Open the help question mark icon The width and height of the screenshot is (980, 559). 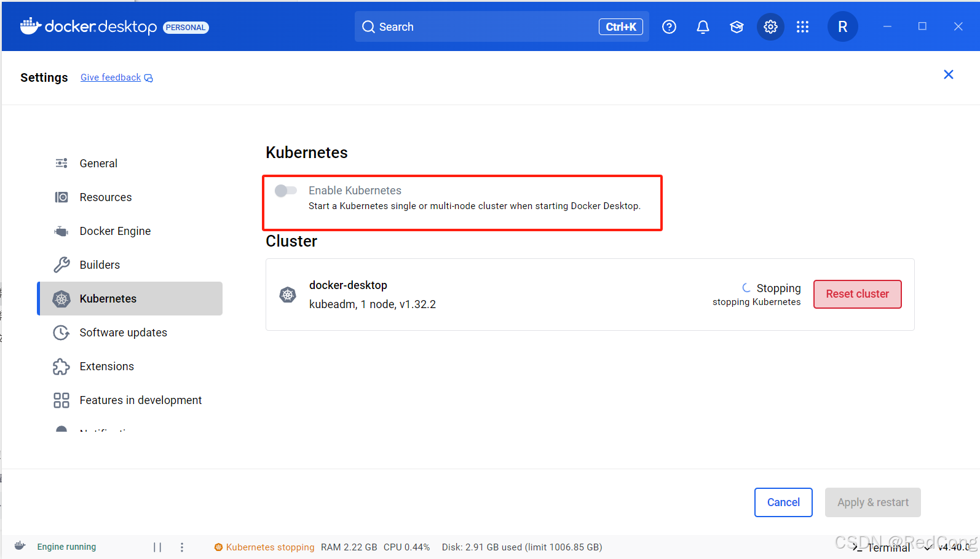[x=669, y=27]
